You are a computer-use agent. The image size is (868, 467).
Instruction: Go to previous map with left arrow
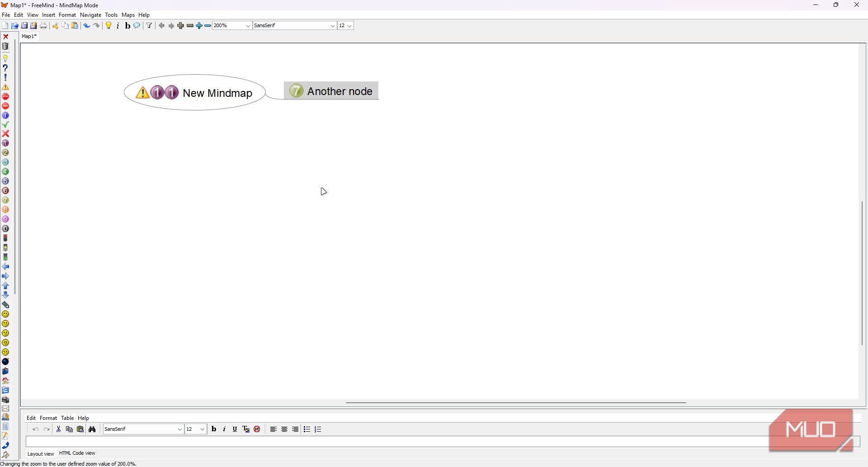click(x=161, y=26)
